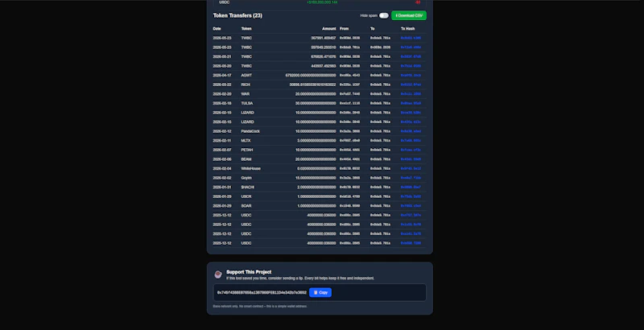Select To address in the SOAR row
This screenshot has width=644, height=330.
click(380, 206)
